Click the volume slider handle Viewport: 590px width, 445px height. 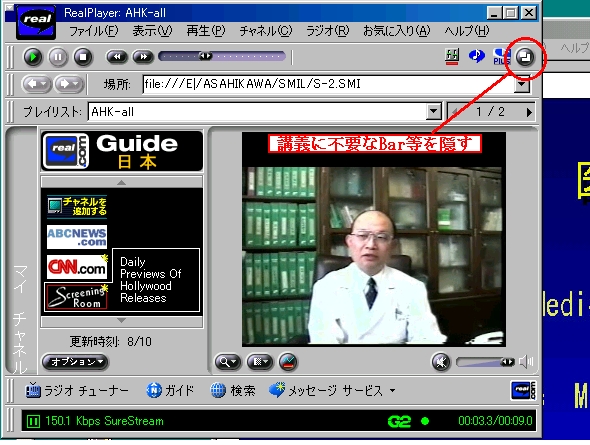click(x=508, y=362)
